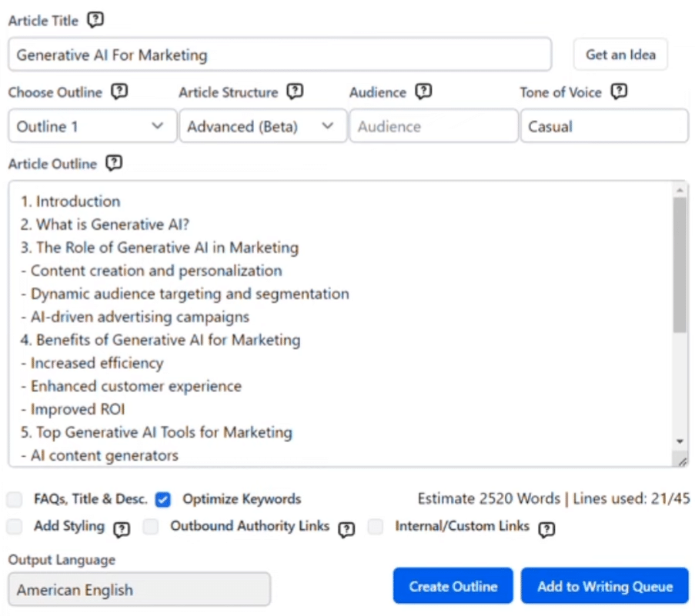This screenshot has width=695, height=616.
Task: Focus the Article Title input field
Action: click(279, 55)
